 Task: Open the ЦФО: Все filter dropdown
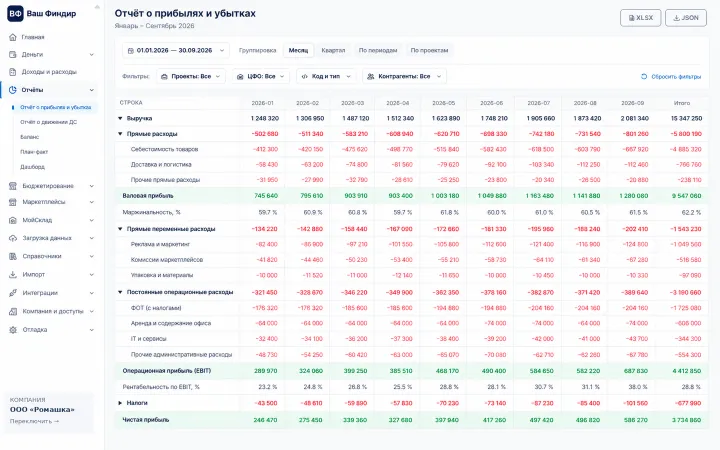point(261,77)
